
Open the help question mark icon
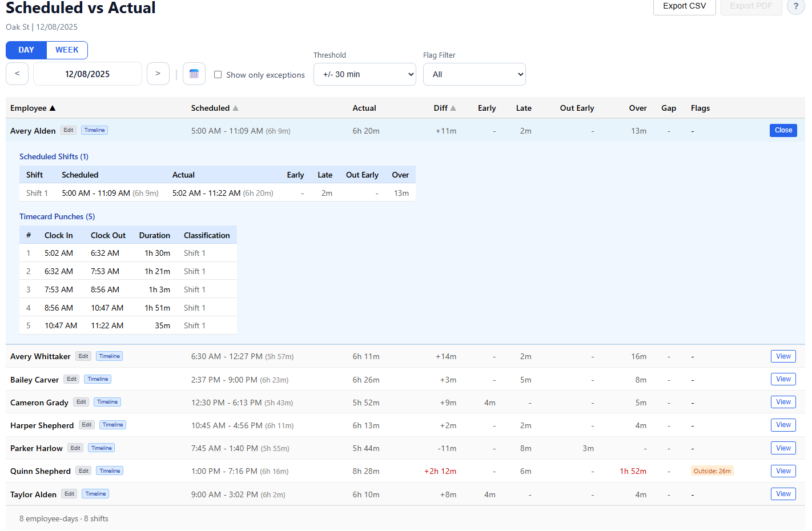click(796, 6)
